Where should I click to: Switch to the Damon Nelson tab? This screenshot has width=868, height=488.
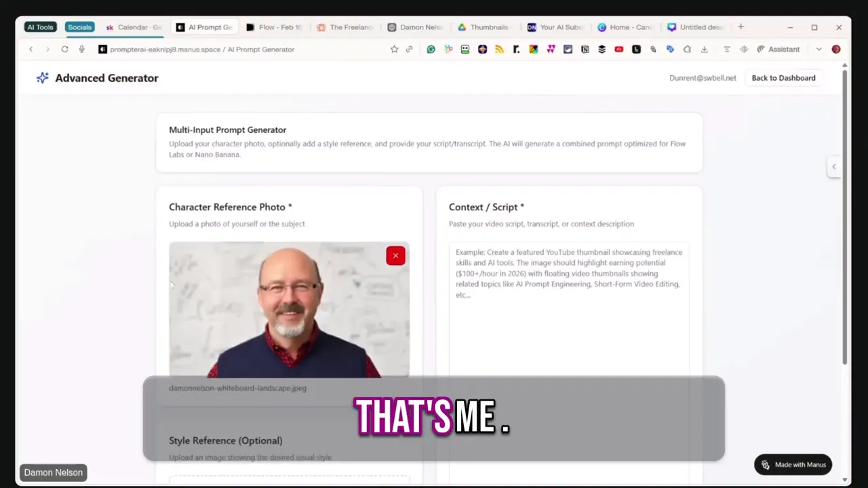(x=415, y=27)
